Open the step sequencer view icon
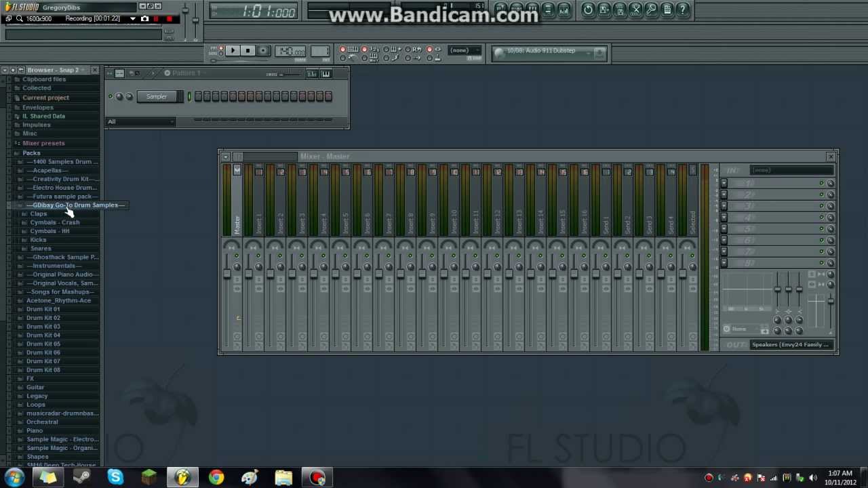The width and height of the screenshot is (868, 488). (x=516, y=9)
